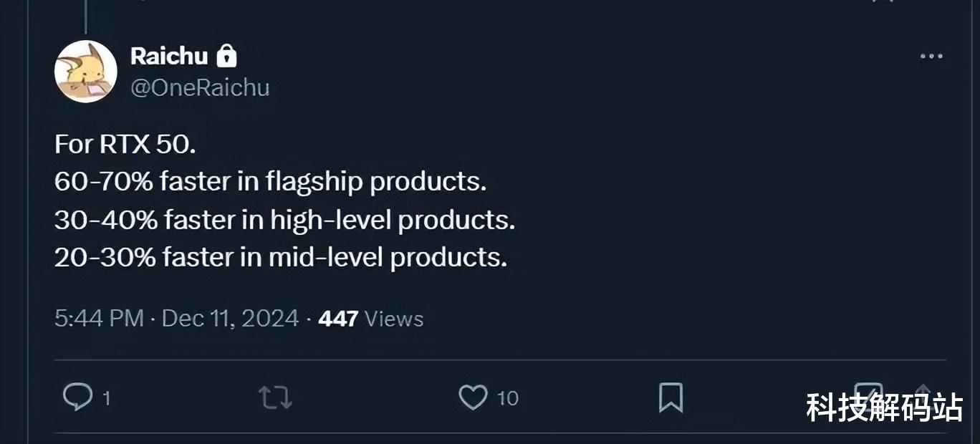
Task: Click the flagship products 60-70% line
Action: [270, 182]
